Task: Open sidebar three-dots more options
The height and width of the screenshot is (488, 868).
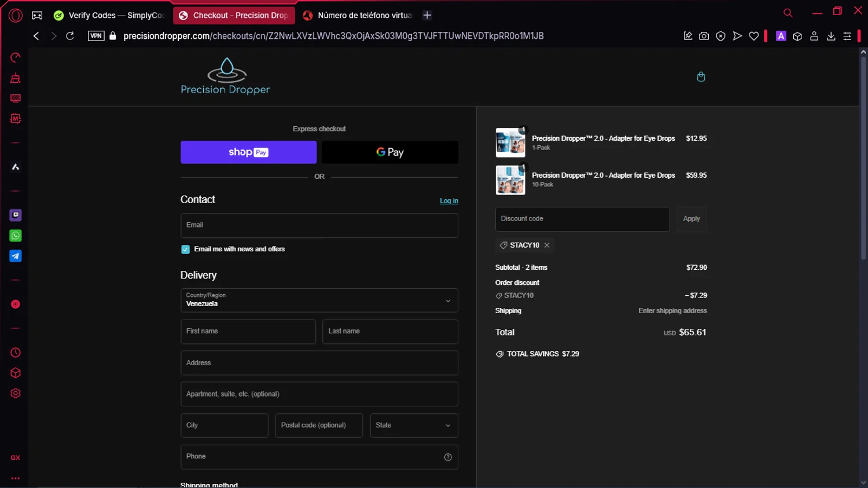Action: point(16,478)
